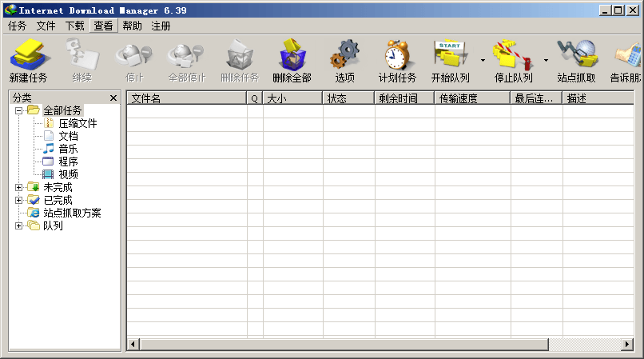The height and width of the screenshot is (359, 644).
Task: Expand the 队列 tree node
Action: click(x=18, y=225)
